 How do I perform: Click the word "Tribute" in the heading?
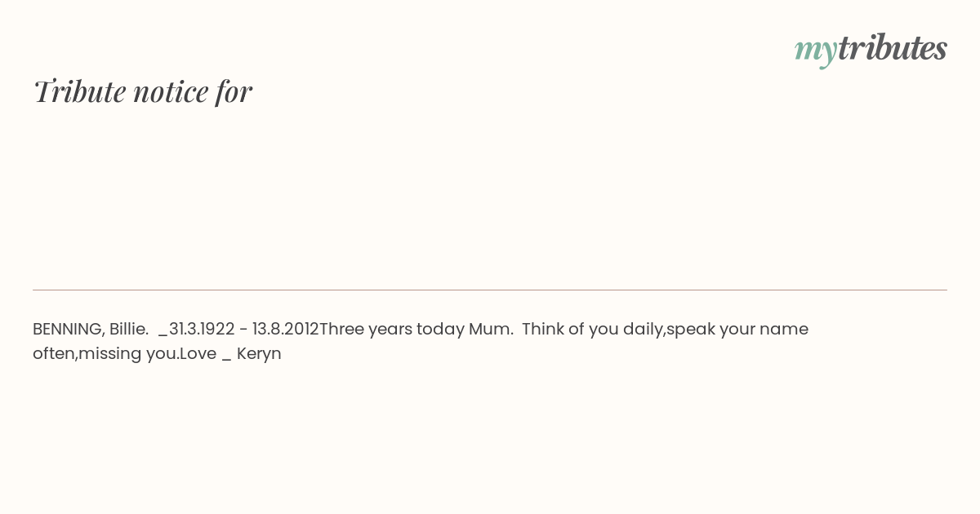click(79, 91)
